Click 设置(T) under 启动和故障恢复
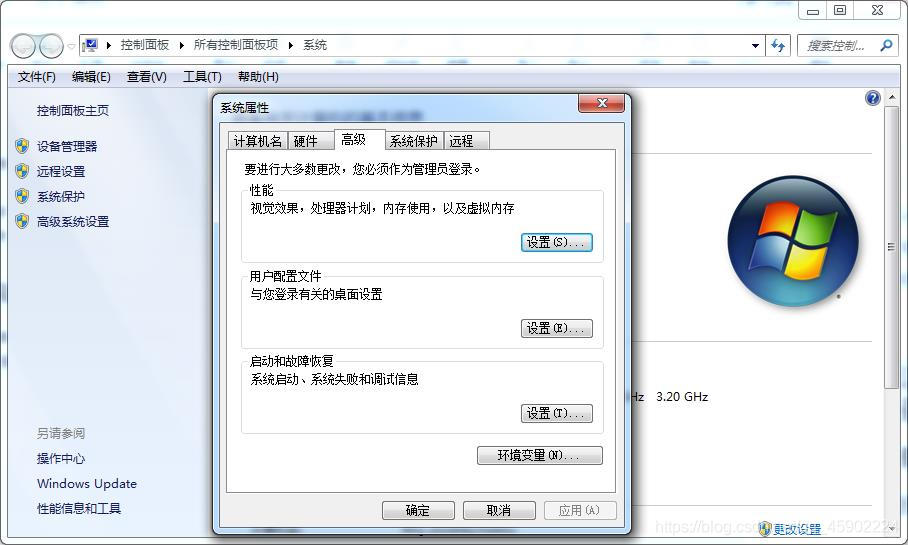This screenshot has width=908, height=545. (556, 414)
